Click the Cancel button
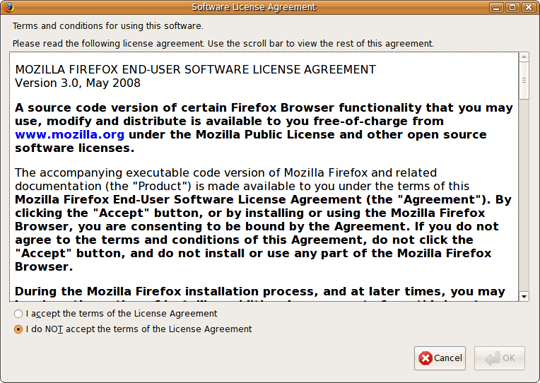540x383 pixels. click(440, 358)
